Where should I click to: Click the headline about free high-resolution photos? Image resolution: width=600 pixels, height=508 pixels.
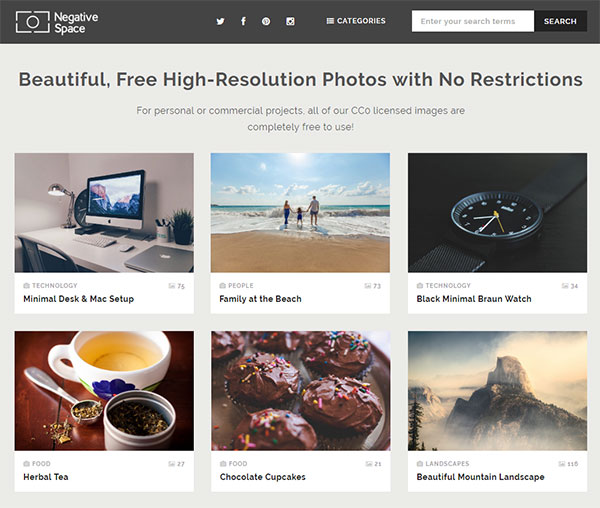[x=300, y=80]
